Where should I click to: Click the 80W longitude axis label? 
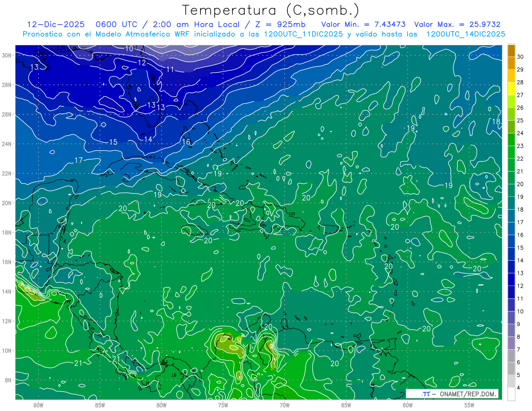coord(161,406)
